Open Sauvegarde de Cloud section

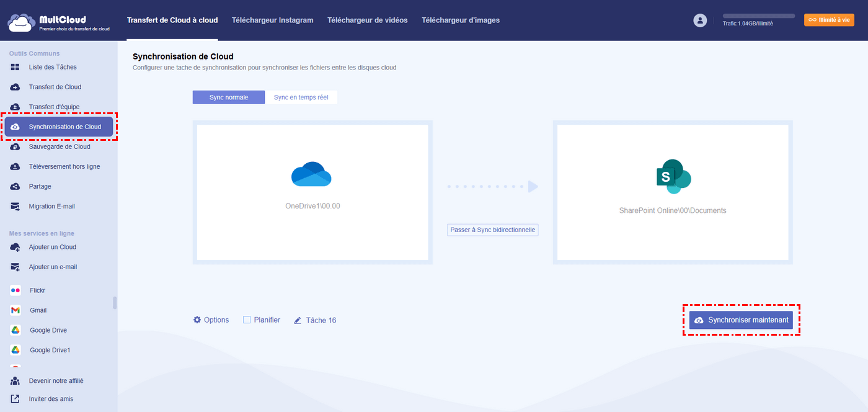pos(59,146)
